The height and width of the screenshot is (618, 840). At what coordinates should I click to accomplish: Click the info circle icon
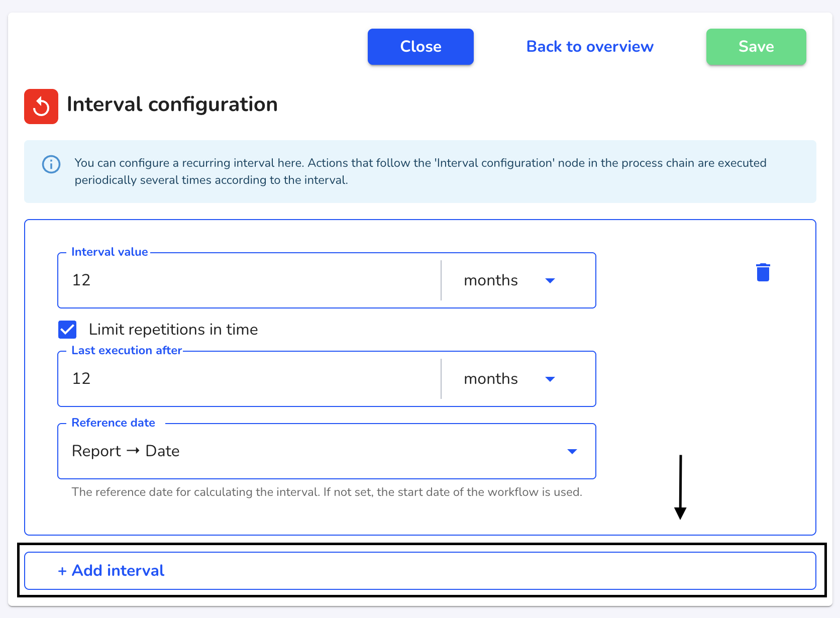pos(51,164)
